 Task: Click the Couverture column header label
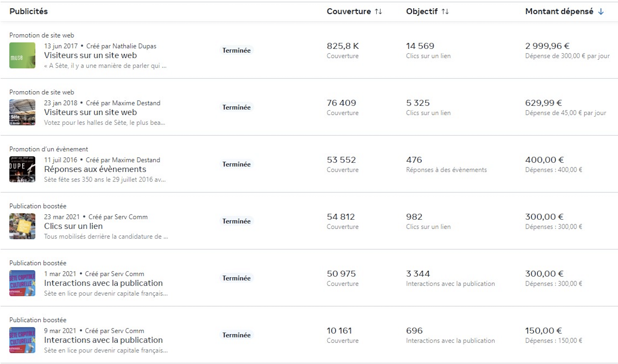pyautogui.click(x=348, y=12)
